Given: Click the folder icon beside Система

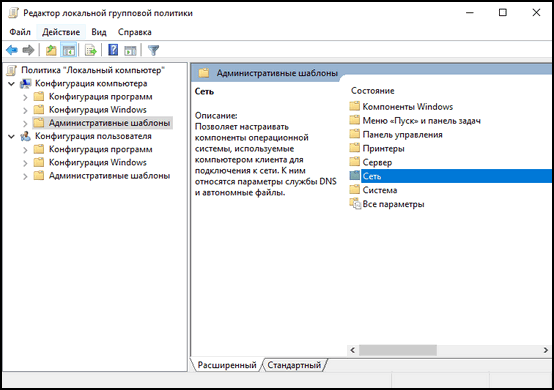Looking at the screenshot, I should 354,190.
